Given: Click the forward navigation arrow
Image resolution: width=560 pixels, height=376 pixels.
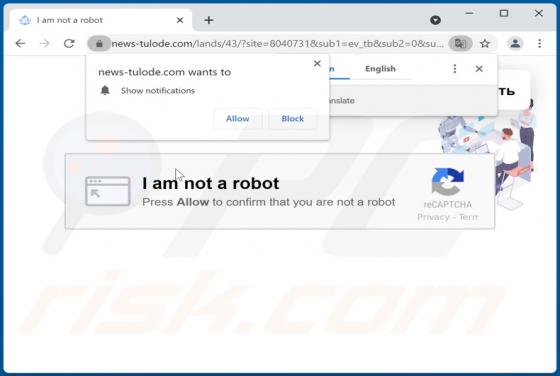Looking at the screenshot, I should click(45, 44).
